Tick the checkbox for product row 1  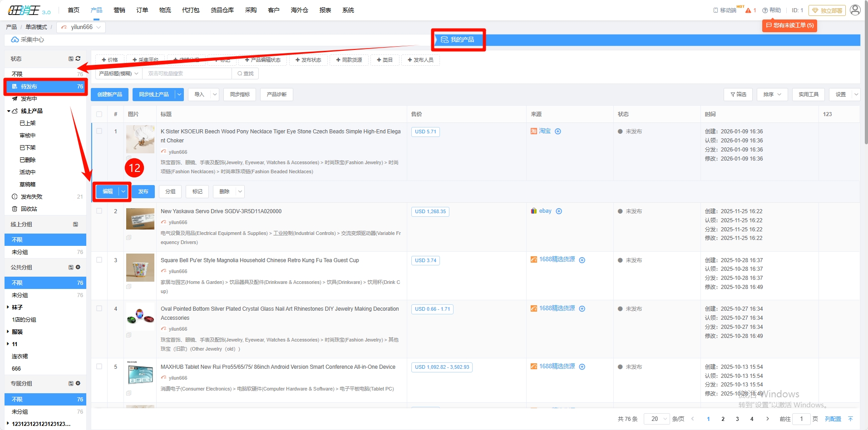tap(99, 132)
